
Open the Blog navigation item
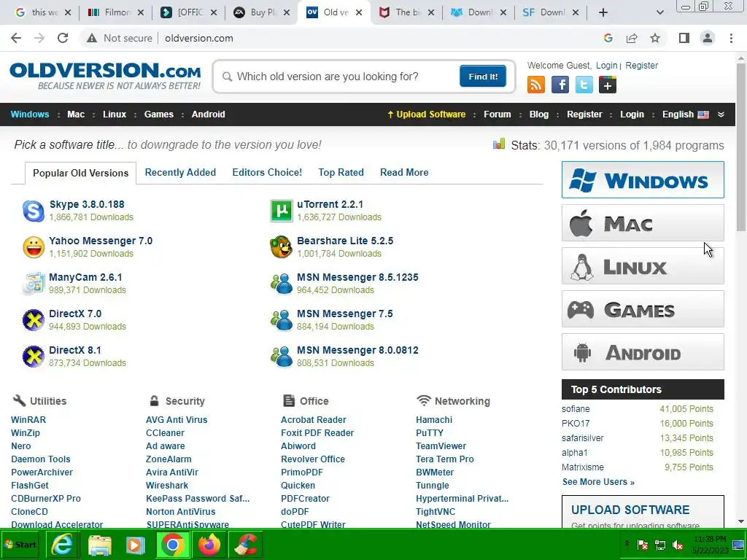pos(539,114)
